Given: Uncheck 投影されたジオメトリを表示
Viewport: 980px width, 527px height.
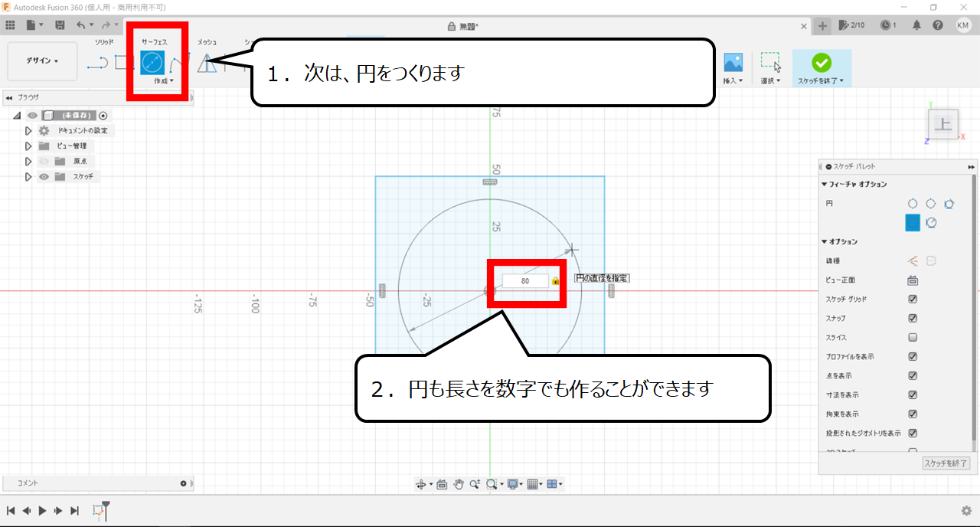Looking at the screenshot, I should click(x=913, y=434).
